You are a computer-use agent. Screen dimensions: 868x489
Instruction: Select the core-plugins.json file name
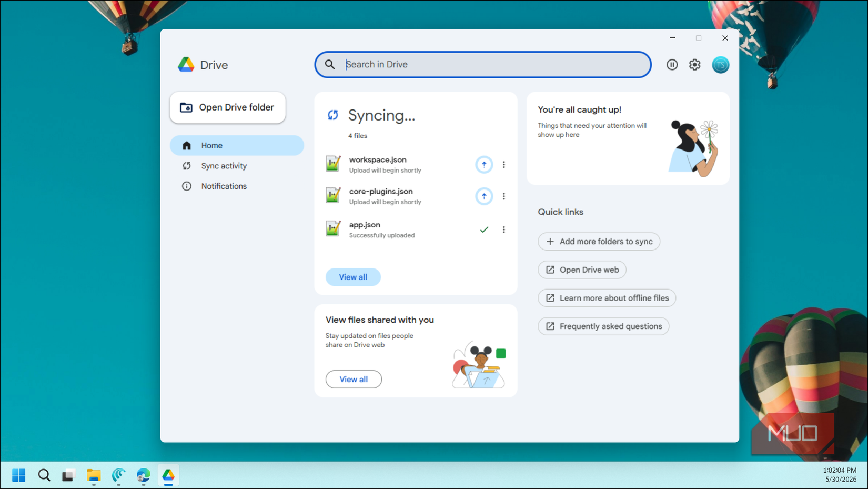point(381,191)
